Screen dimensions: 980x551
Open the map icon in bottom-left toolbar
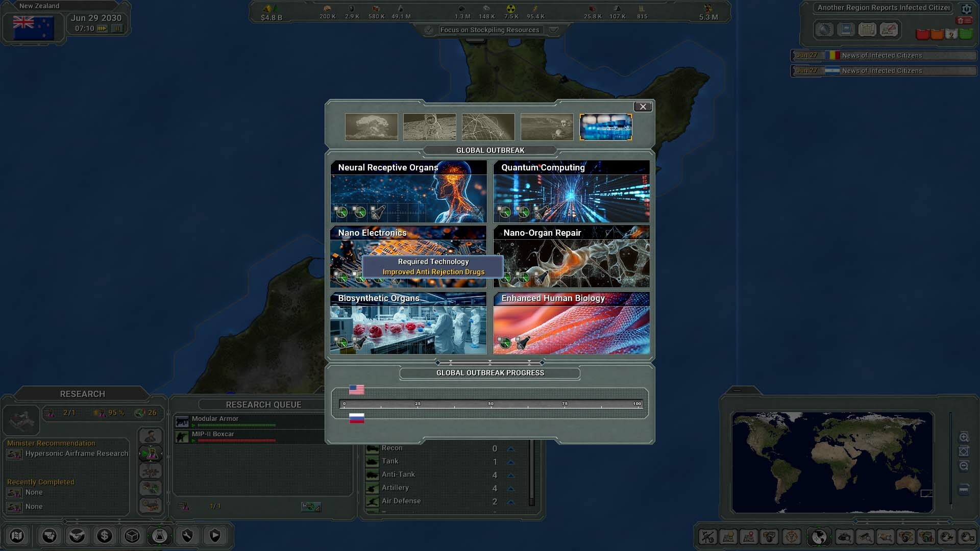17,536
